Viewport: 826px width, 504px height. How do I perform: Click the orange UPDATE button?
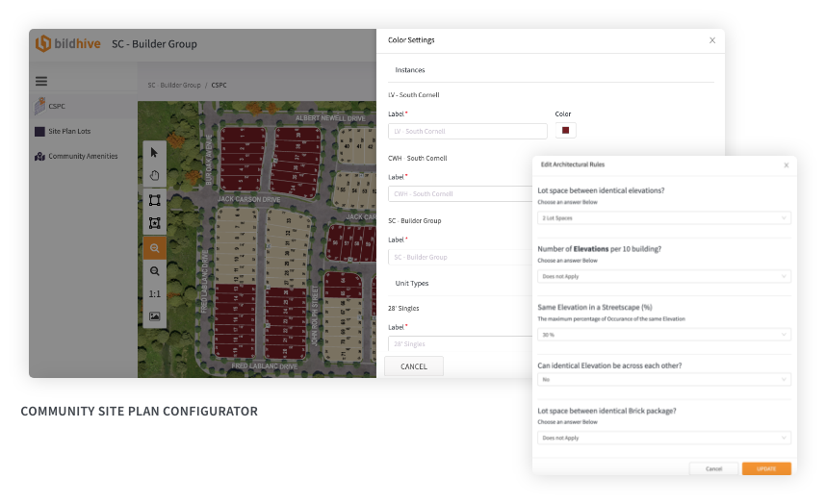[x=766, y=468]
